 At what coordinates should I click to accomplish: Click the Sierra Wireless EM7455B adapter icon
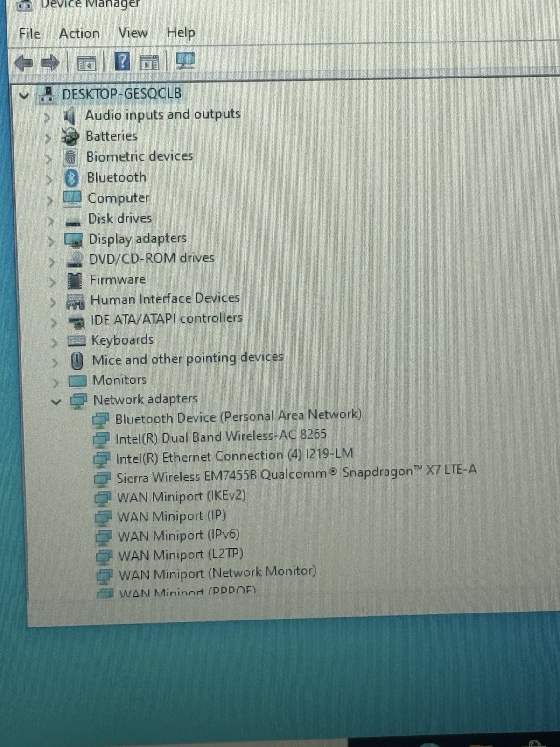click(102, 478)
